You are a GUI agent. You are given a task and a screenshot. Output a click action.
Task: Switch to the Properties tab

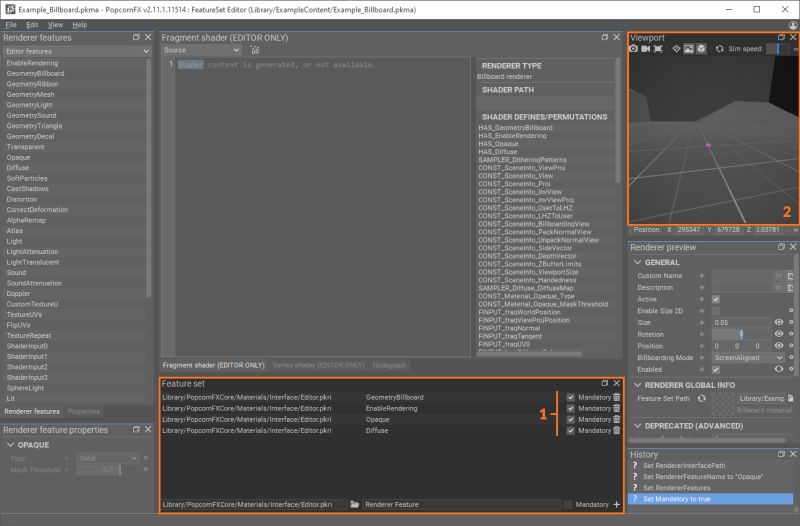pyautogui.click(x=84, y=411)
